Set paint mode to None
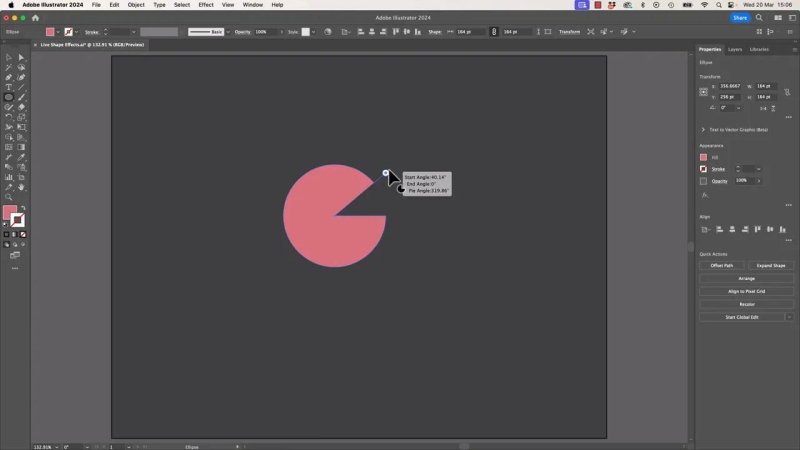The width and height of the screenshot is (800, 450). 23,235
